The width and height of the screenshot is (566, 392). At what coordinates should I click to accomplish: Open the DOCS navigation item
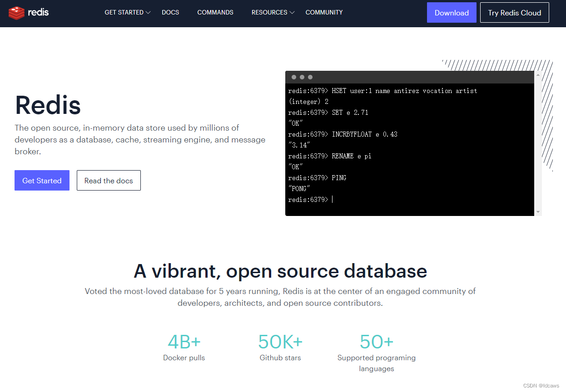coord(170,13)
